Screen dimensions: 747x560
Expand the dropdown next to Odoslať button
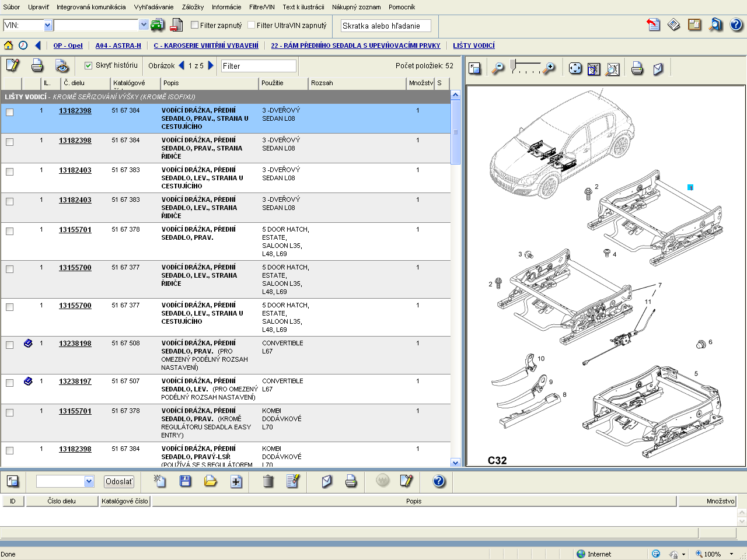[x=89, y=481]
